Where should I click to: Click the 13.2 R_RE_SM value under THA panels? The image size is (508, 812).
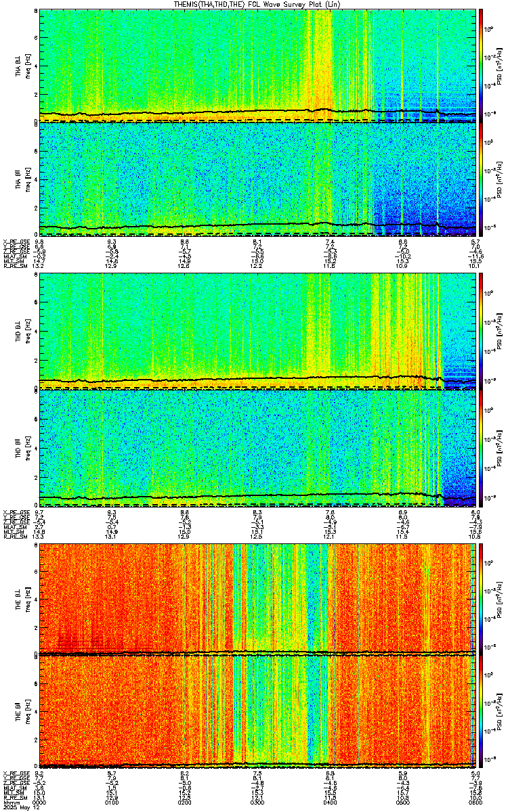pos(39,266)
